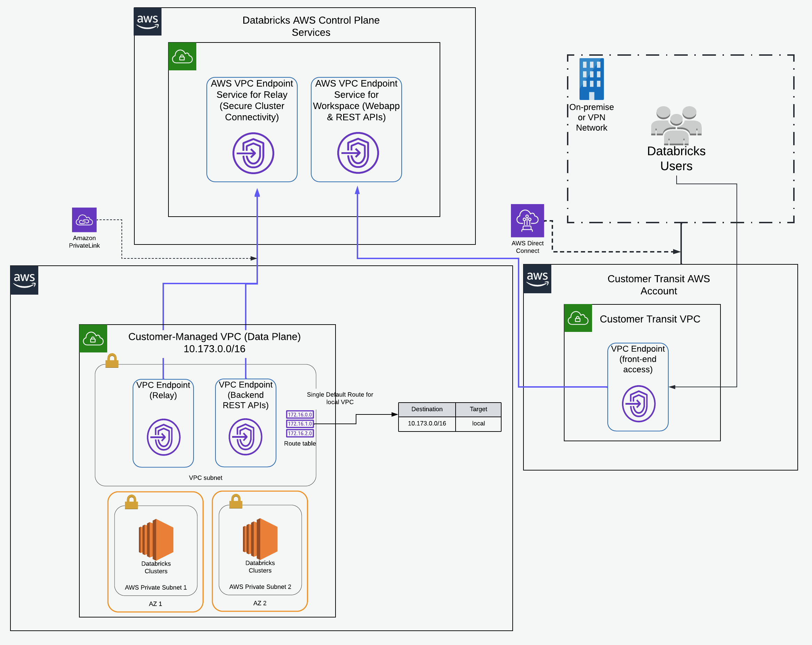
Task: Click the Route table icon
Action: (300, 424)
